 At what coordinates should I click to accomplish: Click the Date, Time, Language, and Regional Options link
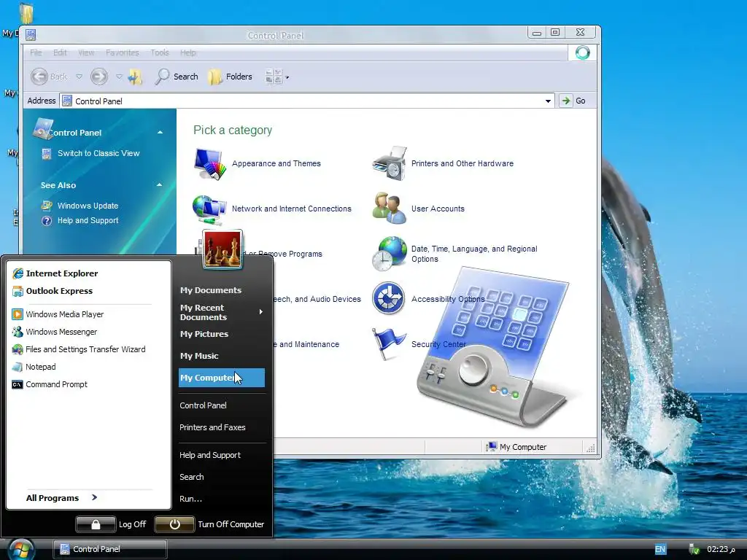point(474,254)
